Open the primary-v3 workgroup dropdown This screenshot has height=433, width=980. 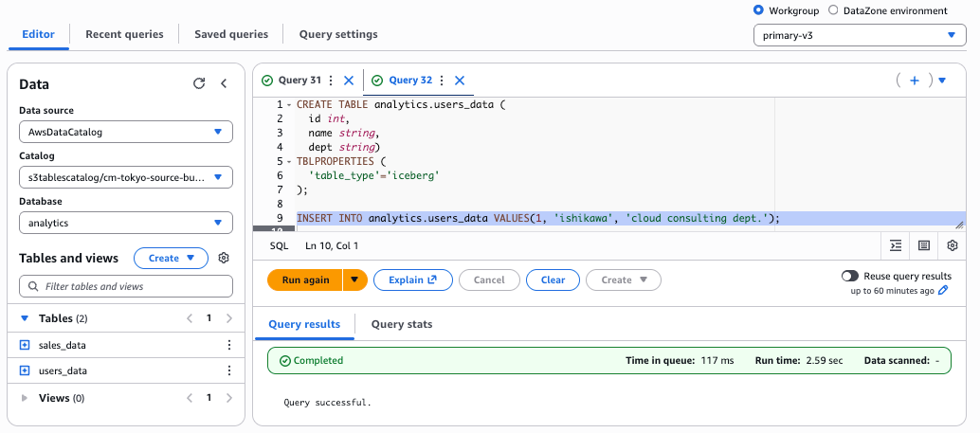pos(859,36)
